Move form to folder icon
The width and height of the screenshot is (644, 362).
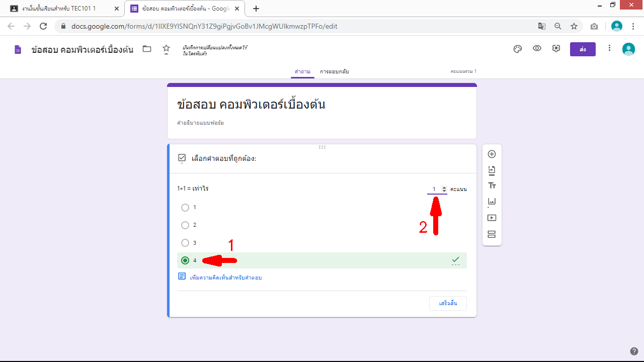point(147,49)
